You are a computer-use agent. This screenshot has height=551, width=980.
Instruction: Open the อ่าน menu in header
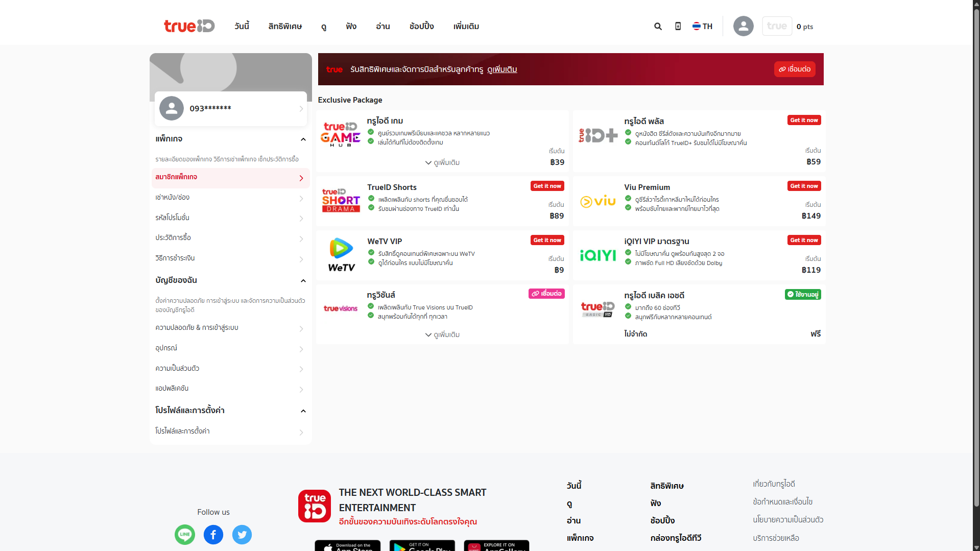[383, 26]
